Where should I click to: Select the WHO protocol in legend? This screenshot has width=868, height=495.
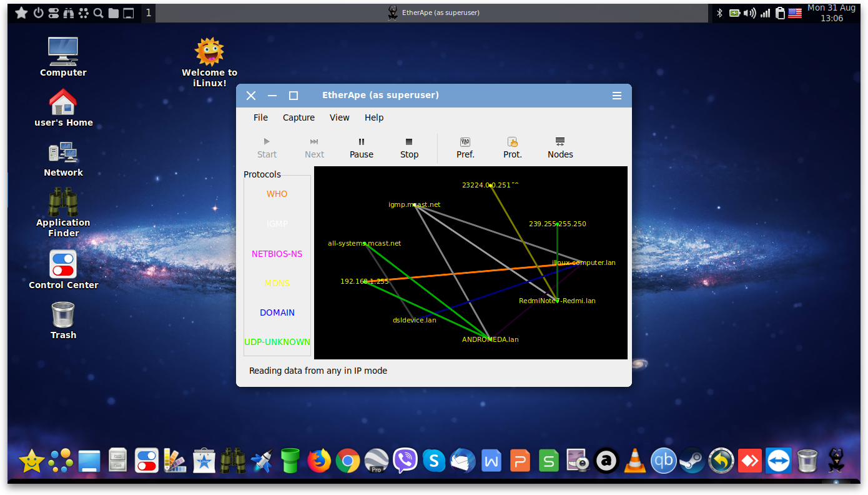coord(277,194)
